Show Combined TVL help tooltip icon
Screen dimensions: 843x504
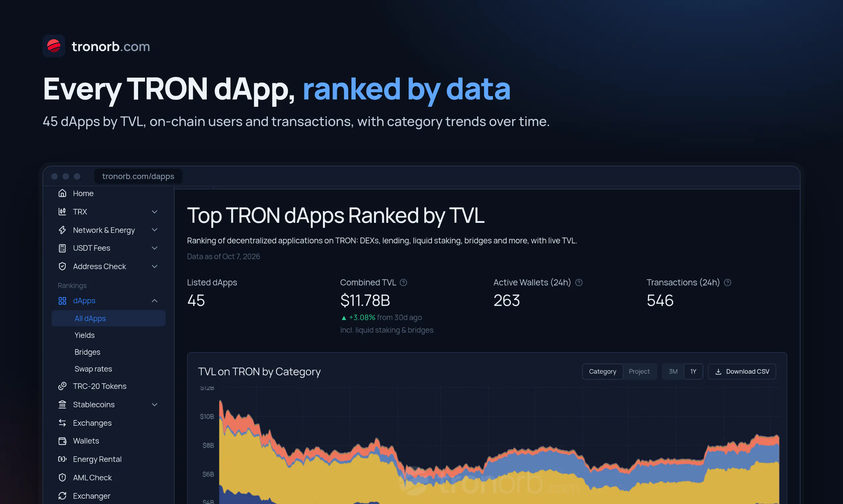click(404, 283)
